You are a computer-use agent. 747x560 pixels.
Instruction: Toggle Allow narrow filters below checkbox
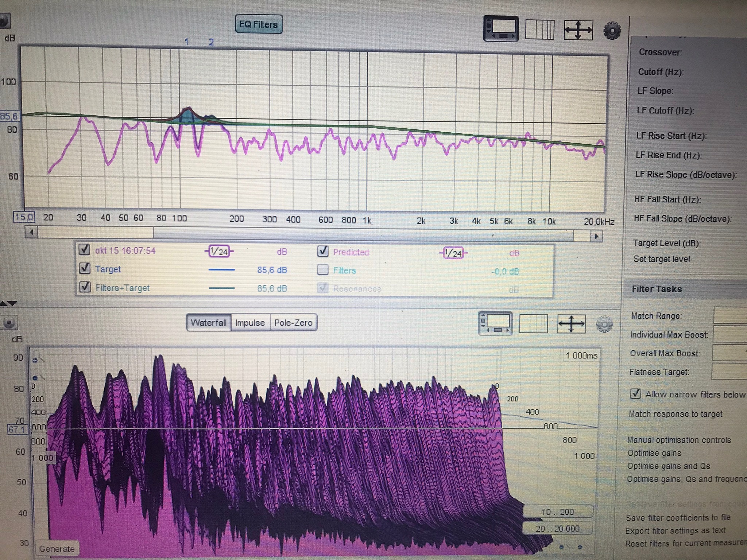(x=636, y=394)
